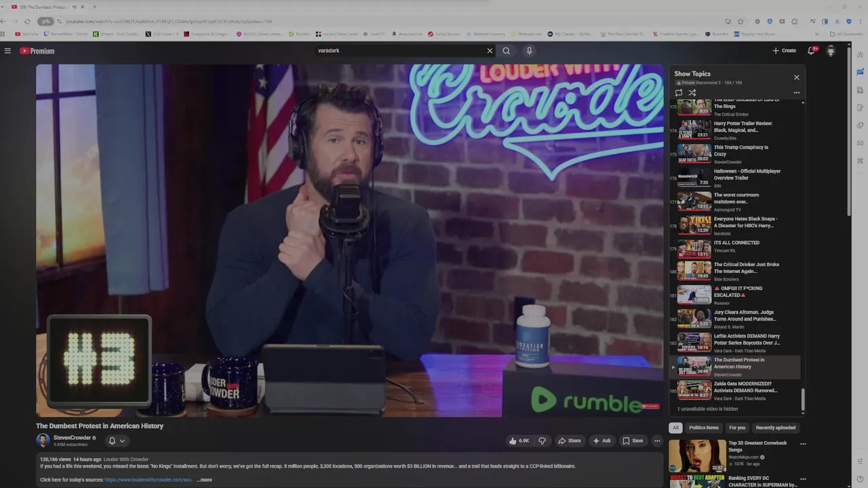Toggle loop playlist in Show Topics
Viewport: 868px width, 488px height.
tap(679, 93)
